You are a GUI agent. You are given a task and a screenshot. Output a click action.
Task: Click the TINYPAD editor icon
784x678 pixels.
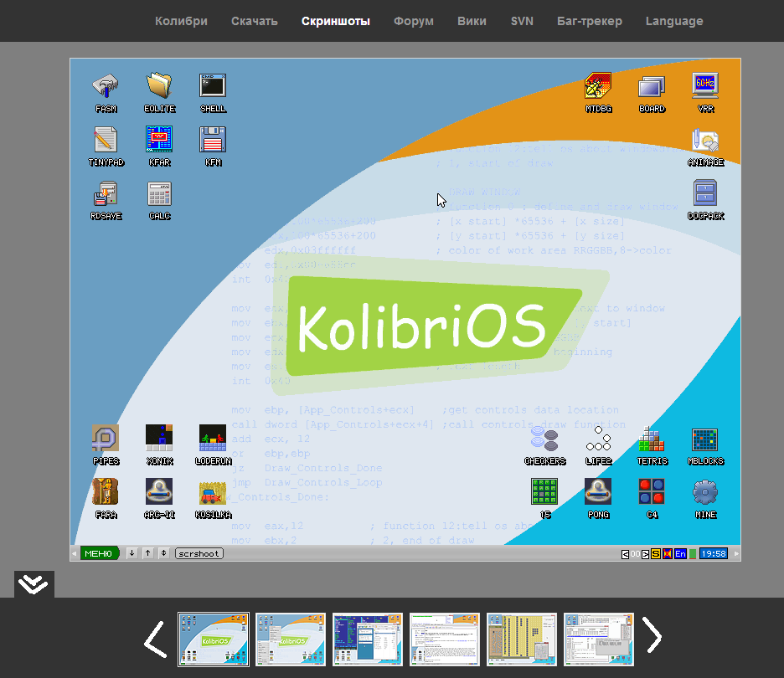tap(106, 141)
